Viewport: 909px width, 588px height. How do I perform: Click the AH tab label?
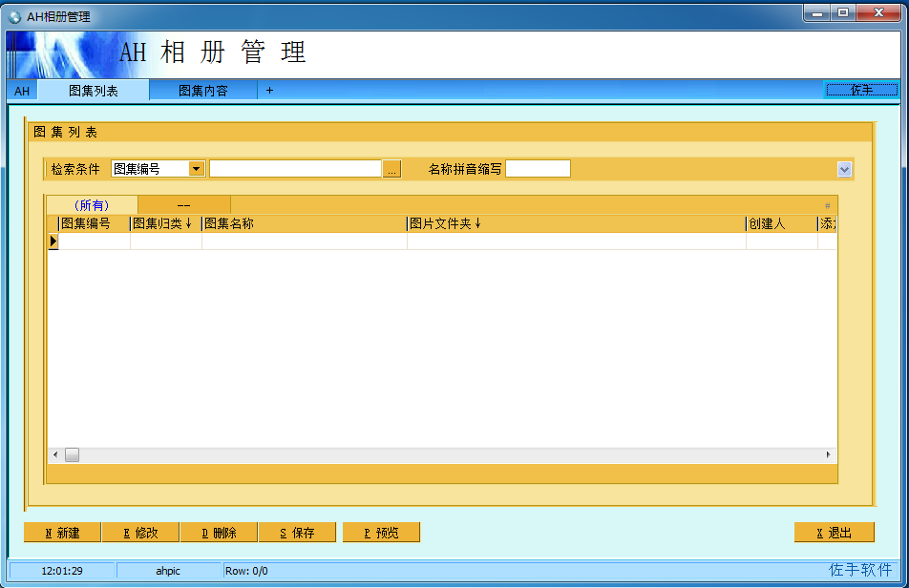(x=22, y=91)
